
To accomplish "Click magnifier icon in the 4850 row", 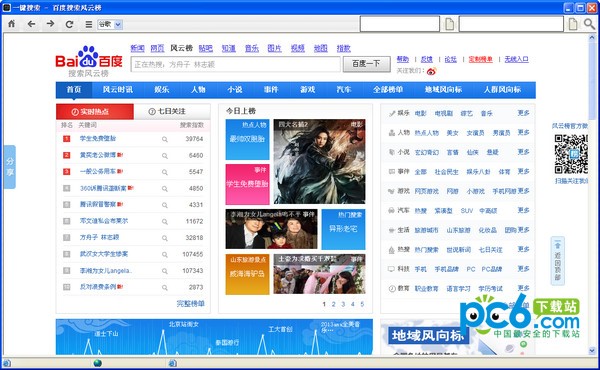I will click(165, 189).
